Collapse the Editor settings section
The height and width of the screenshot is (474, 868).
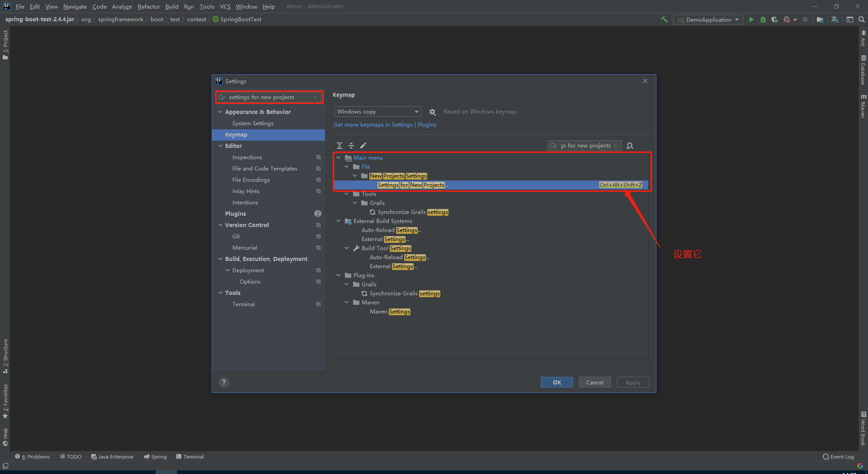coord(221,146)
